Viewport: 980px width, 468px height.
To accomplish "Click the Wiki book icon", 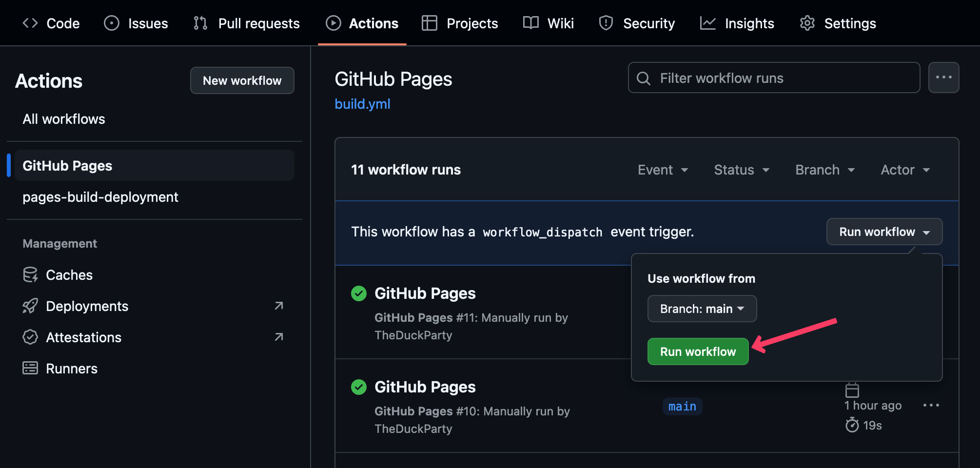I will [x=531, y=23].
